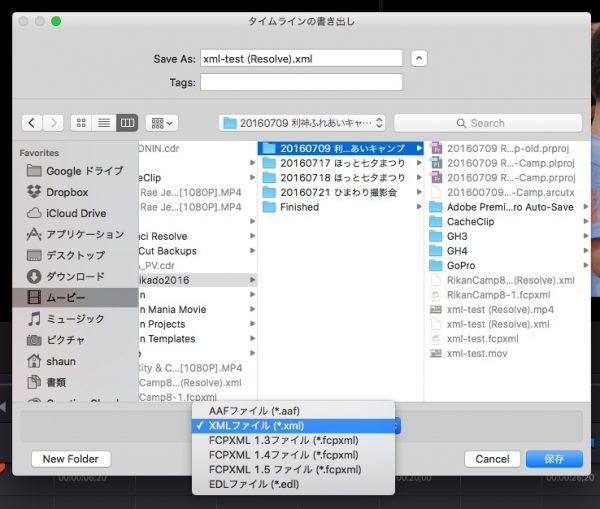Select column view mode
This screenshot has width=600, height=509.
(x=127, y=123)
